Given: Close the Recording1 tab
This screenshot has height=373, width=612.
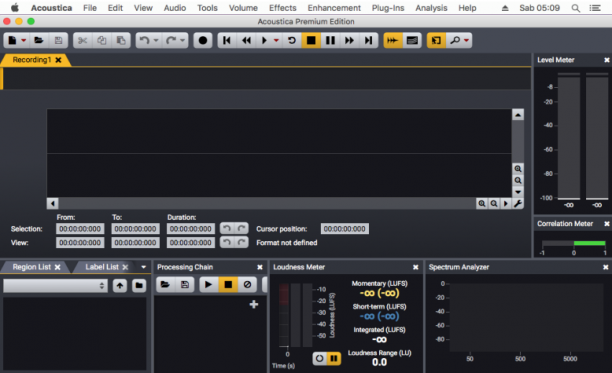Looking at the screenshot, I should click(x=58, y=60).
